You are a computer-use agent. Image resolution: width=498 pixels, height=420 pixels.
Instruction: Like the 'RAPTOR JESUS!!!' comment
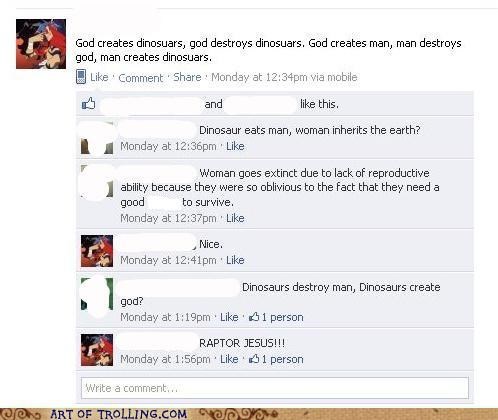[229, 359]
